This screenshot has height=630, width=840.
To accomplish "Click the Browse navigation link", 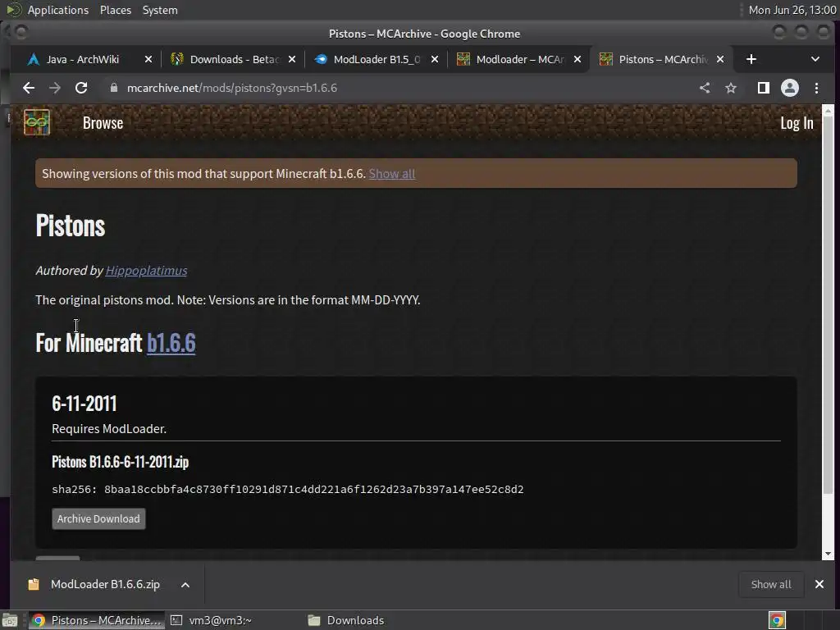I will 103,123.
